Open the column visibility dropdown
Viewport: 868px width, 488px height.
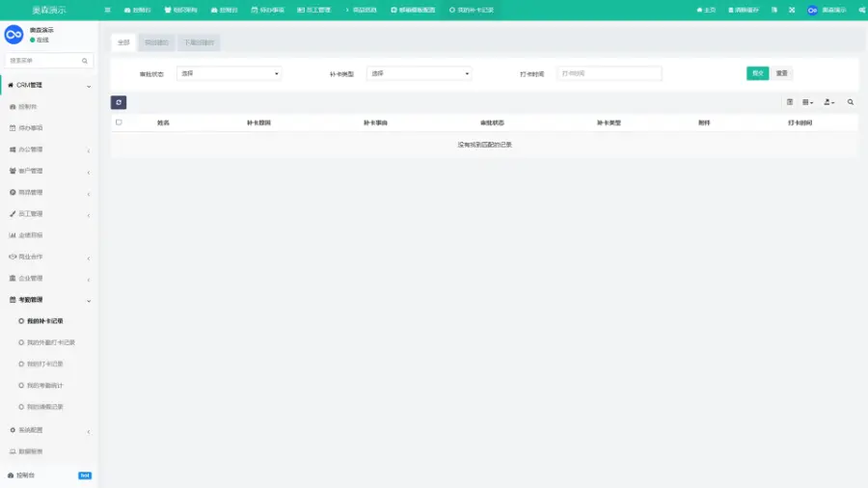[808, 102]
